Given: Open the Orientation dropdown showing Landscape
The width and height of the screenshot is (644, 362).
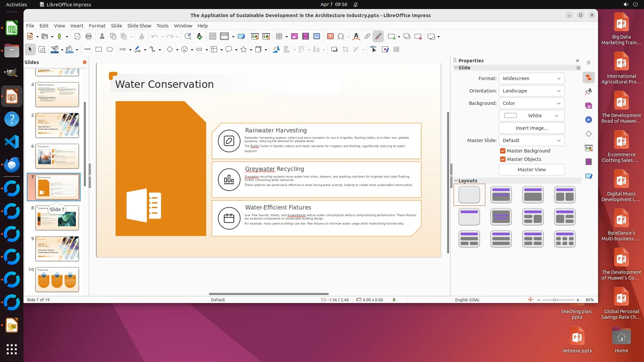Looking at the screenshot, I should pos(531,91).
